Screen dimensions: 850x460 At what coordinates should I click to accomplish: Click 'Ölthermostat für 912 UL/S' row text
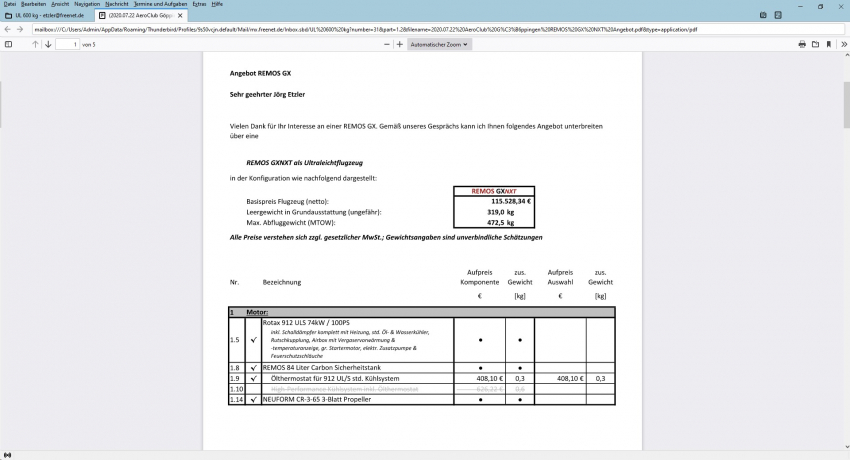334,378
